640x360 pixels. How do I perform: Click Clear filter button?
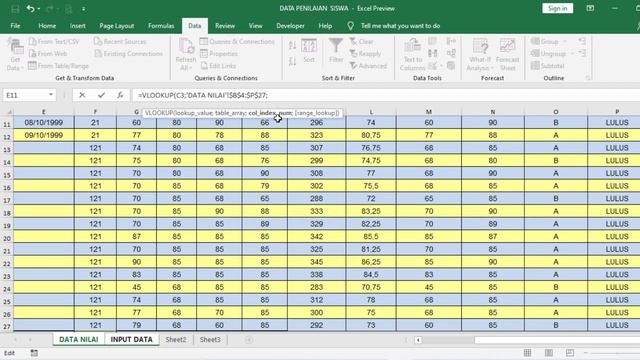point(361,42)
